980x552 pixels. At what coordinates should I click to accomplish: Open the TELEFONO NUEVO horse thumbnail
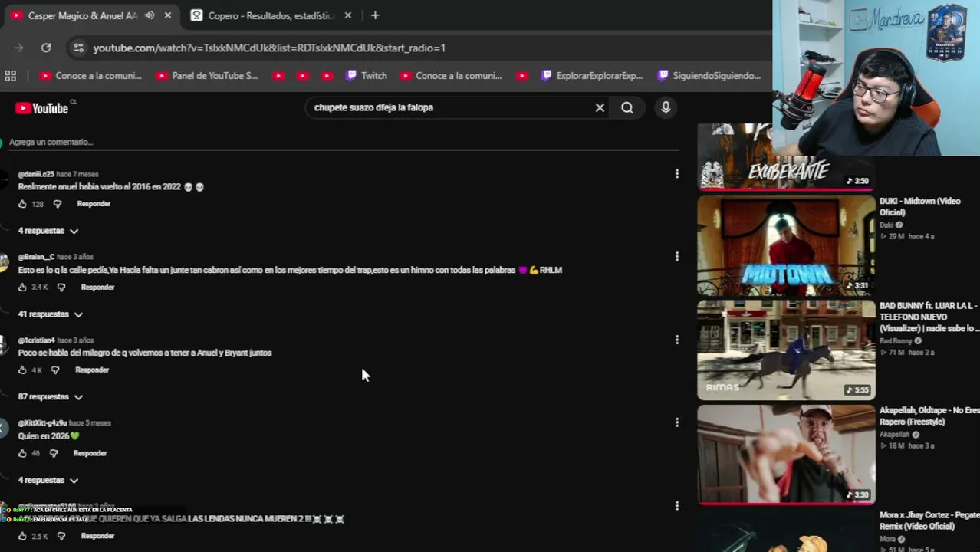point(786,350)
